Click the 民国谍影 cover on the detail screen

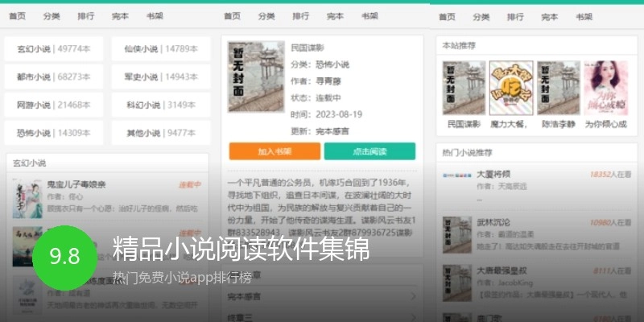tap(256, 76)
